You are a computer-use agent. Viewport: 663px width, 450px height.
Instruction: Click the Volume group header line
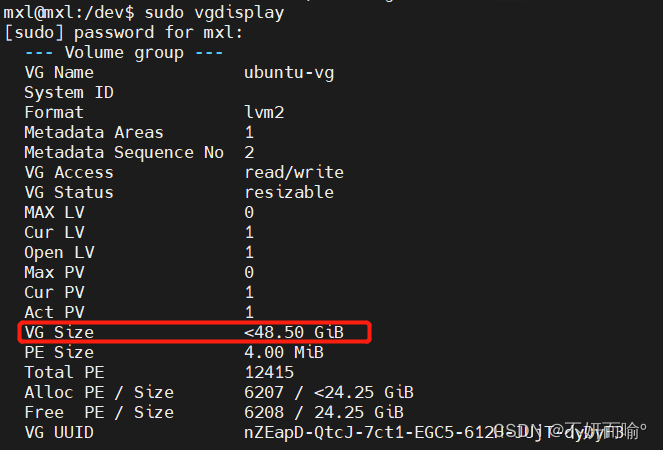(124, 53)
